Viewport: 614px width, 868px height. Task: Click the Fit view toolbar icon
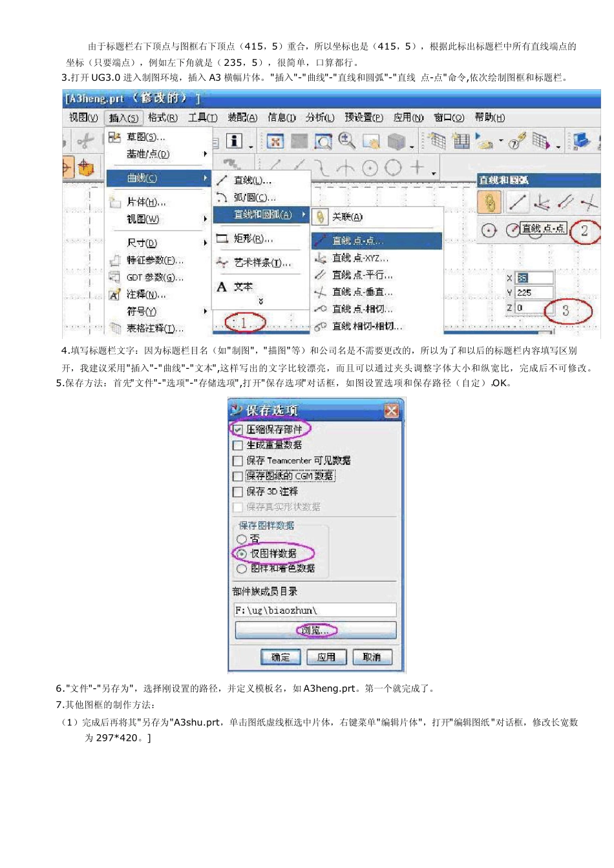[275, 141]
